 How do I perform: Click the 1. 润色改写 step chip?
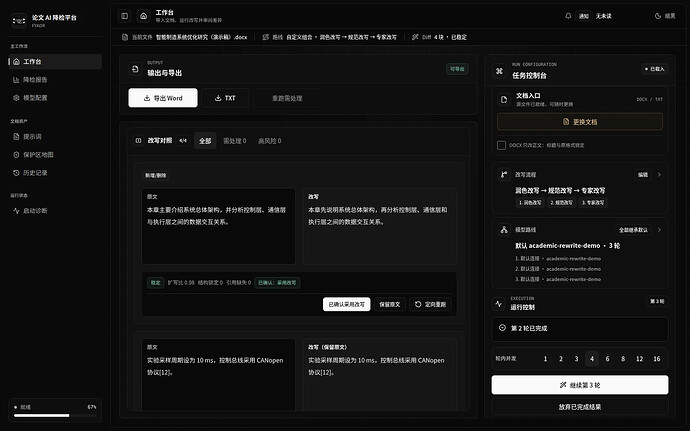(530, 203)
